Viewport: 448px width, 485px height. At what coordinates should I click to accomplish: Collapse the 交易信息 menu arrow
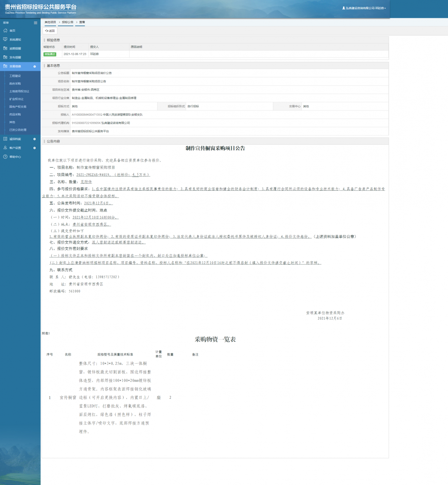pyautogui.click(x=35, y=66)
